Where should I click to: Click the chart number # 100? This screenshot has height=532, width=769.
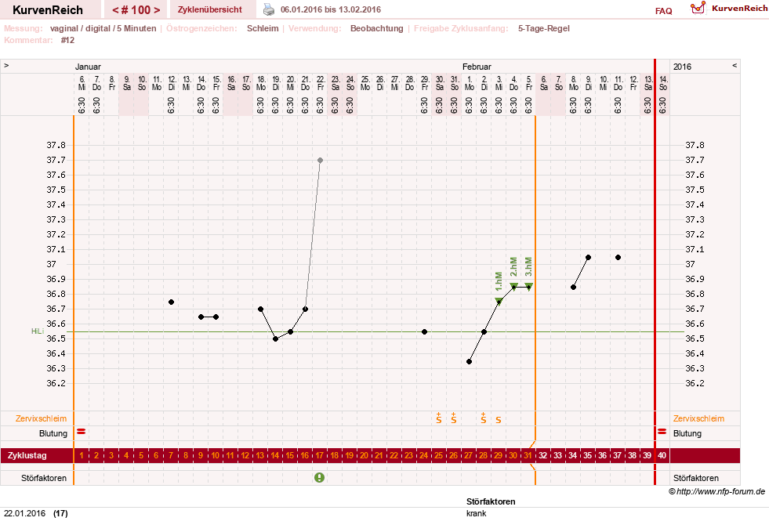[x=136, y=10]
